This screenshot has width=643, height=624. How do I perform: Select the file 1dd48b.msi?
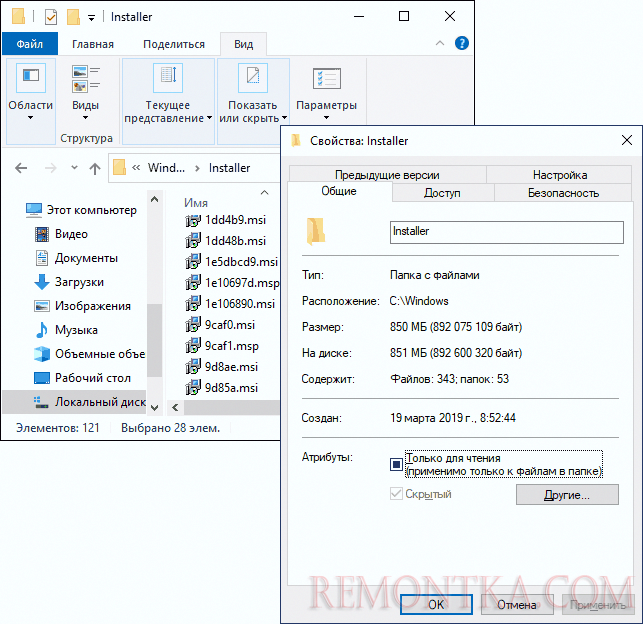coord(225,241)
